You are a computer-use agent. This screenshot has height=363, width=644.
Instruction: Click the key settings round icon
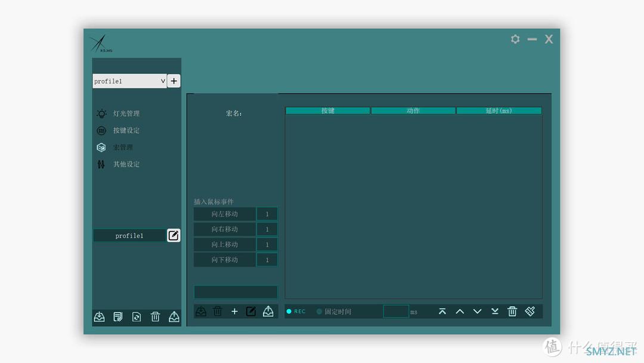click(x=101, y=131)
